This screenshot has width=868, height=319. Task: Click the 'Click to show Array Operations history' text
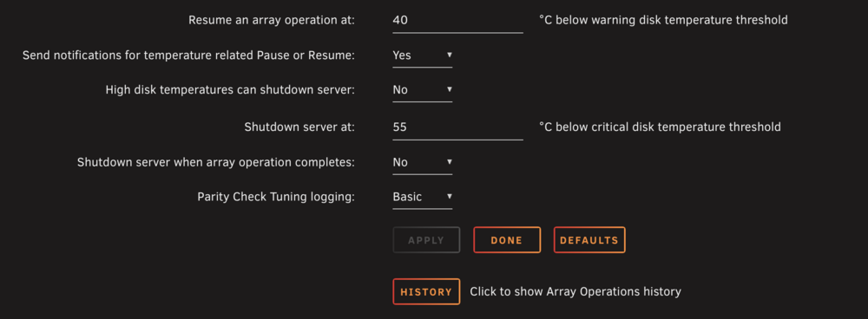click(x=575, y=291)
